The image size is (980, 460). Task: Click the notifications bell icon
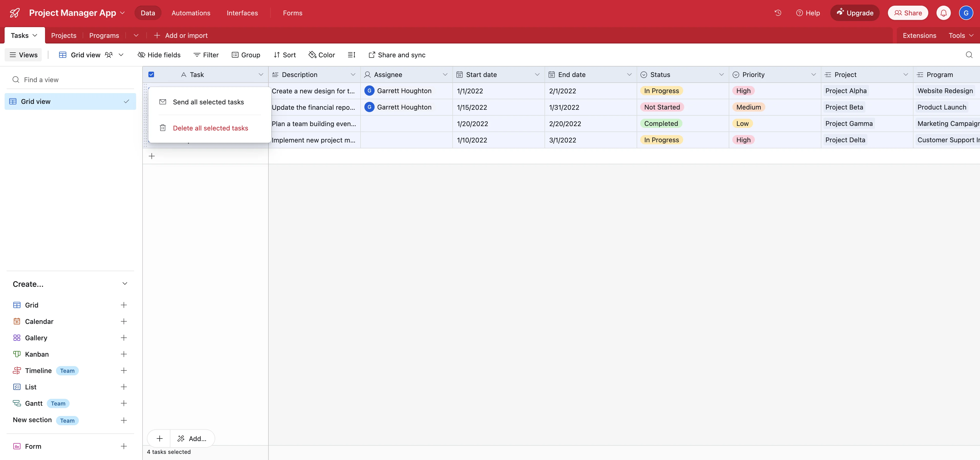(x=943, y=13)
